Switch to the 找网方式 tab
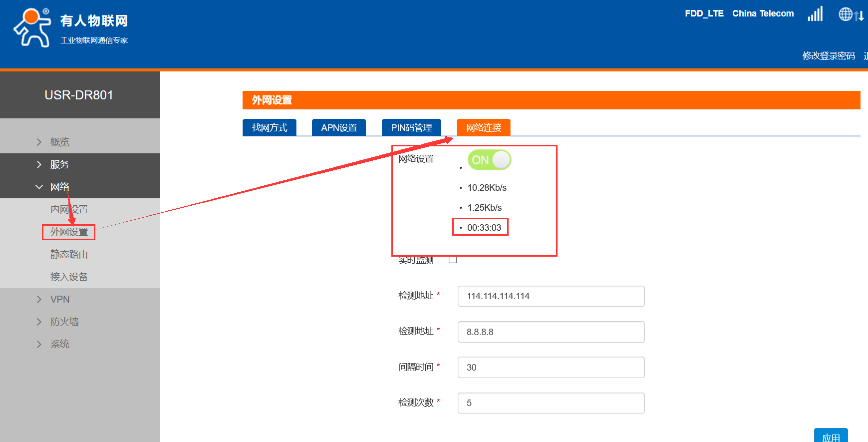This screenshot has height=442, width=868. (x=270, y=128)
